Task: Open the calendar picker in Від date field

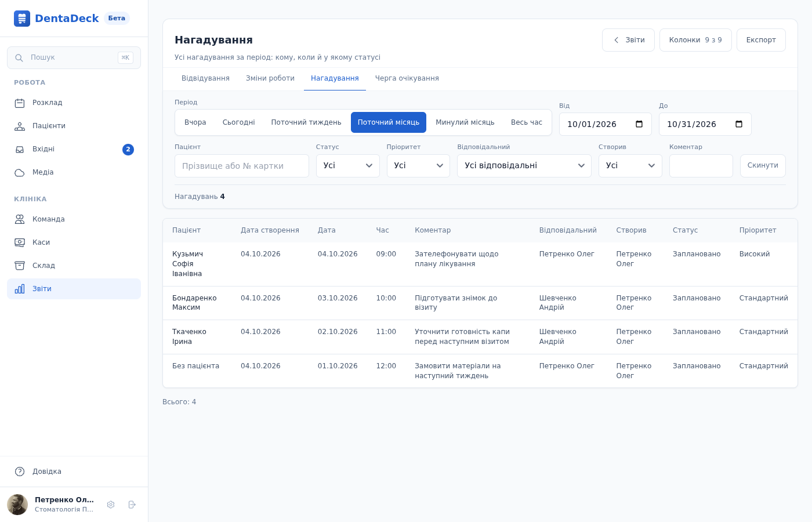Action: point(639,124)
